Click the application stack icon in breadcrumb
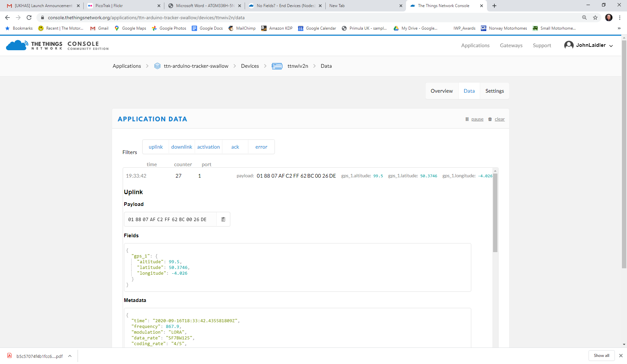 pos(157,66)
